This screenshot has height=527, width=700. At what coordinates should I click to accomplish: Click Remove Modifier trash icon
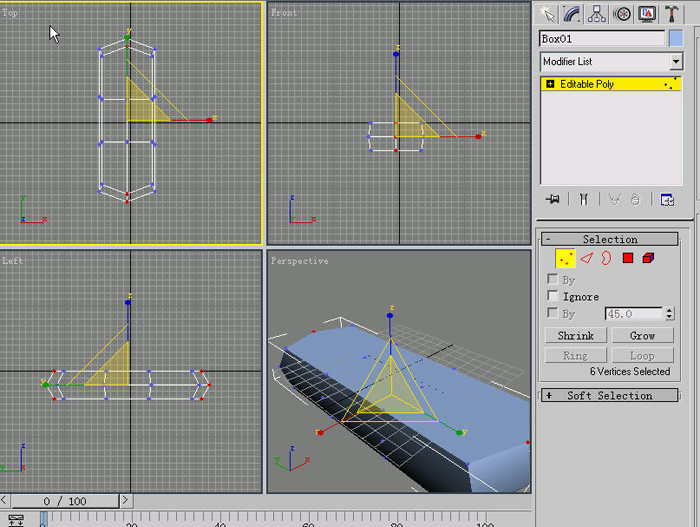(635, 199)
